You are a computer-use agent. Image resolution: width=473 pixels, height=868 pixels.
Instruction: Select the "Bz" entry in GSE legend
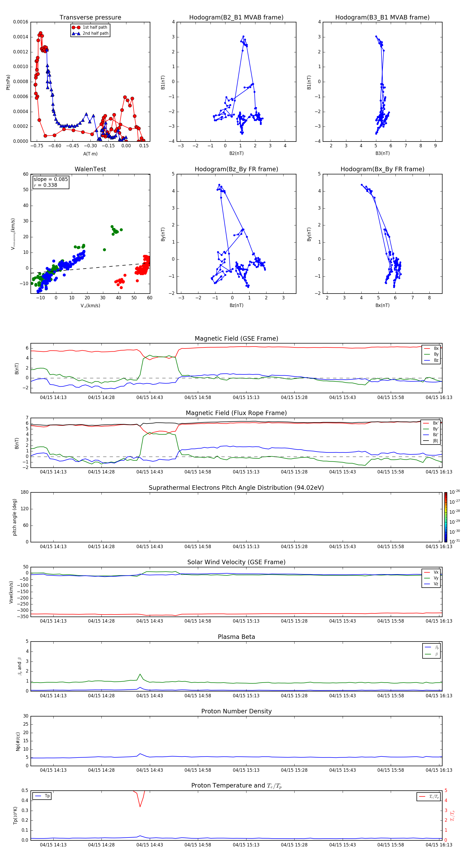coord(431,360)
